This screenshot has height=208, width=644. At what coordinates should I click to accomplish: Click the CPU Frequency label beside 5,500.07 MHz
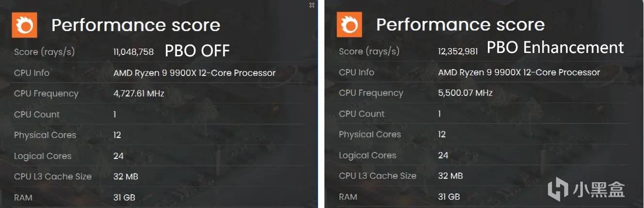tap(371, 93)
